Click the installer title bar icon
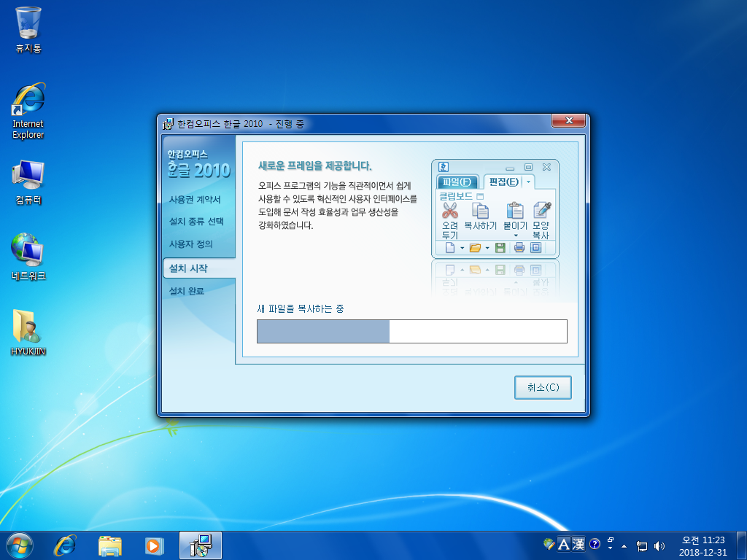This screenshot has height=560, width=747. (x=168, y=124)
